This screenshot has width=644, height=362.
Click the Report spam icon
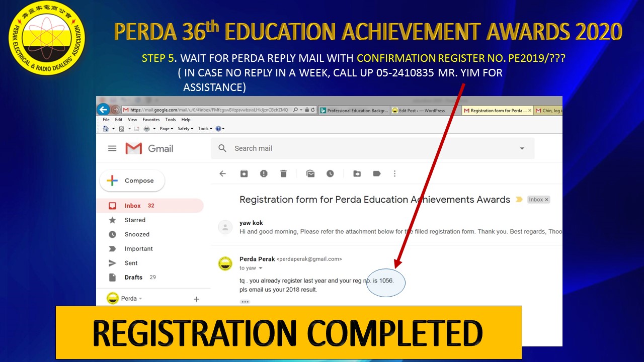point(264,173)
